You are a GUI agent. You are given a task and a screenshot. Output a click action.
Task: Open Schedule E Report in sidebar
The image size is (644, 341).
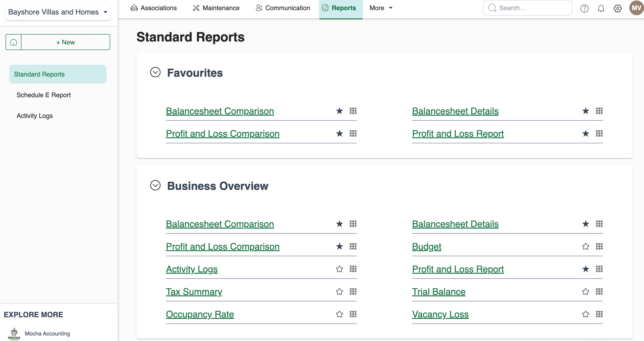[x=44, y=95]
